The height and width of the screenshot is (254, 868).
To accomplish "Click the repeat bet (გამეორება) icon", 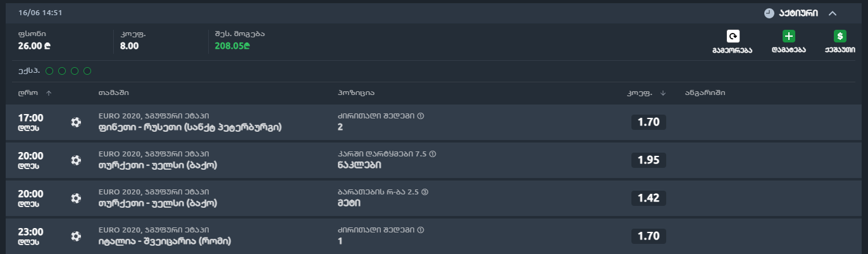I will pyautogui.click(x=732, y=37).
